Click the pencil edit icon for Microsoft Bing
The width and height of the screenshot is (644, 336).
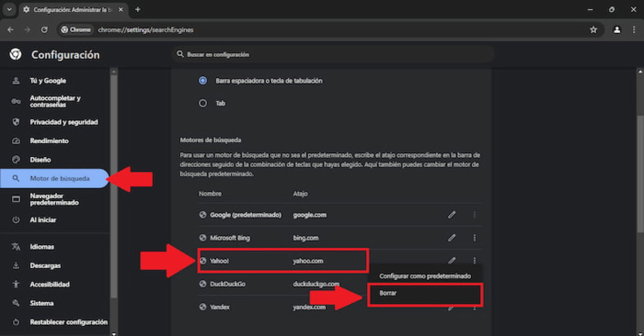tap(451, 238)
